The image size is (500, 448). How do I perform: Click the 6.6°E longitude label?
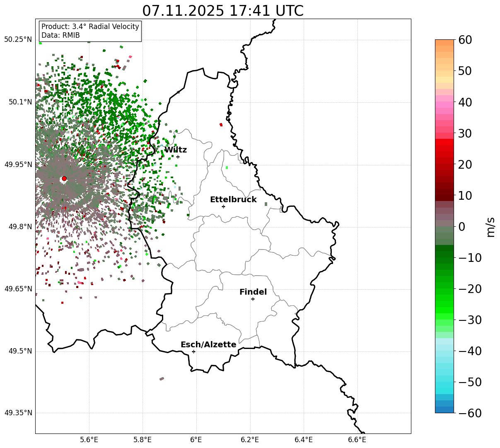(x=357, y=440)
